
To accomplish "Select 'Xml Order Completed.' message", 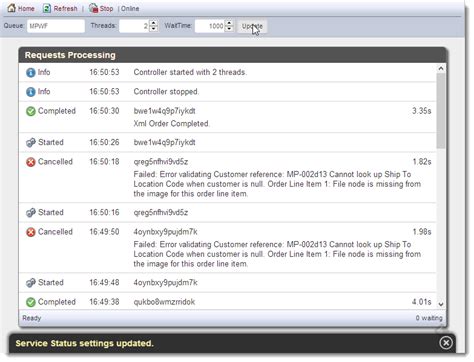I will click(172, 123).
